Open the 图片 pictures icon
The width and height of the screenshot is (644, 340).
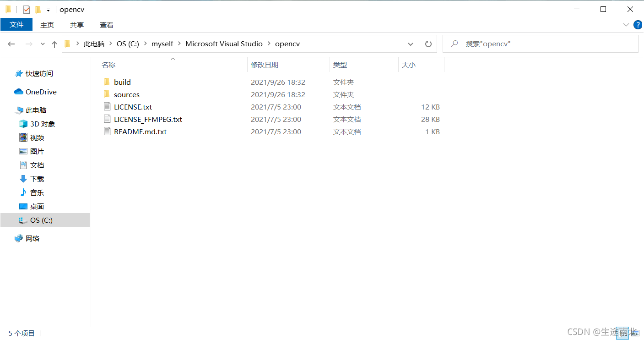(x=23, y=151)
